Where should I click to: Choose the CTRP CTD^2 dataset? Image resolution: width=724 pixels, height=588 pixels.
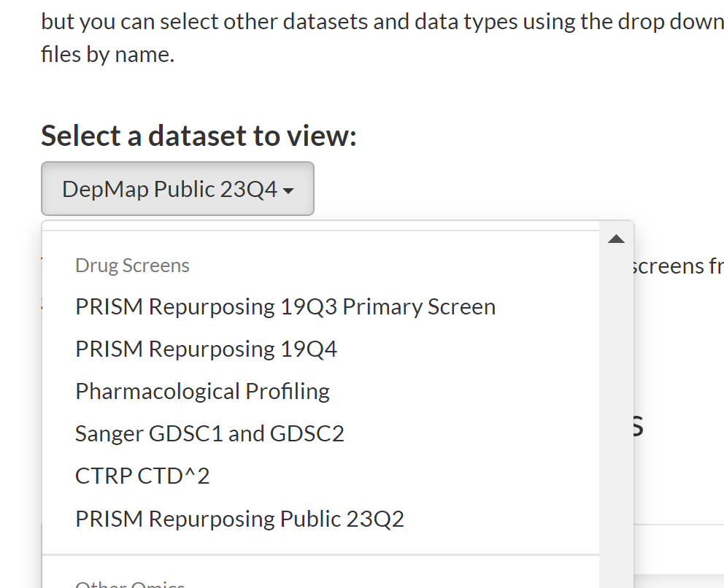[x=142, y=476]
